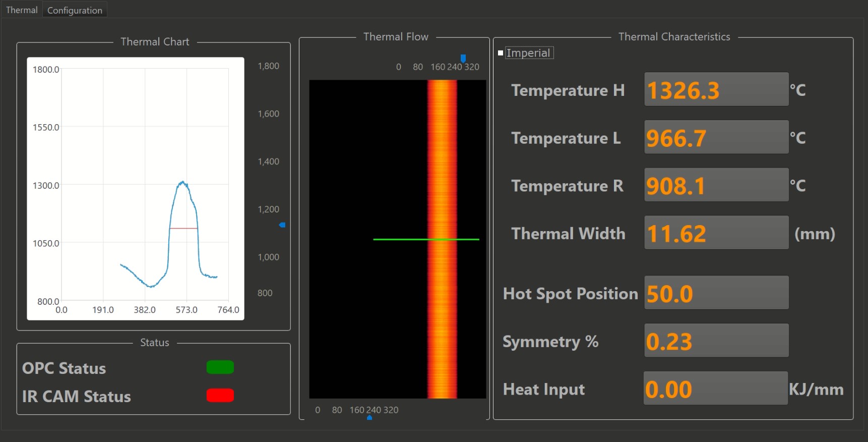Click the Thermal Width value field
Viewport: 868px width, 442px height.
(716, 233)
